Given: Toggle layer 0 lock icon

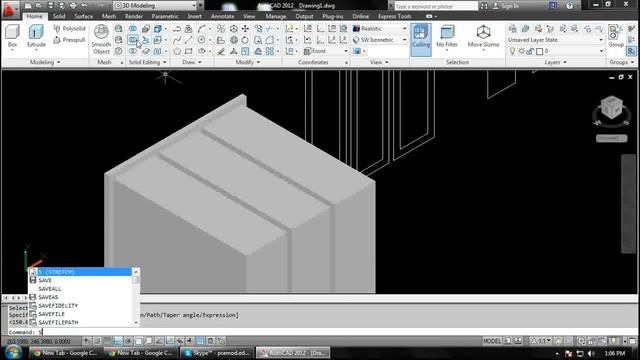Looking at the screenshot, I should pos(530,51).
